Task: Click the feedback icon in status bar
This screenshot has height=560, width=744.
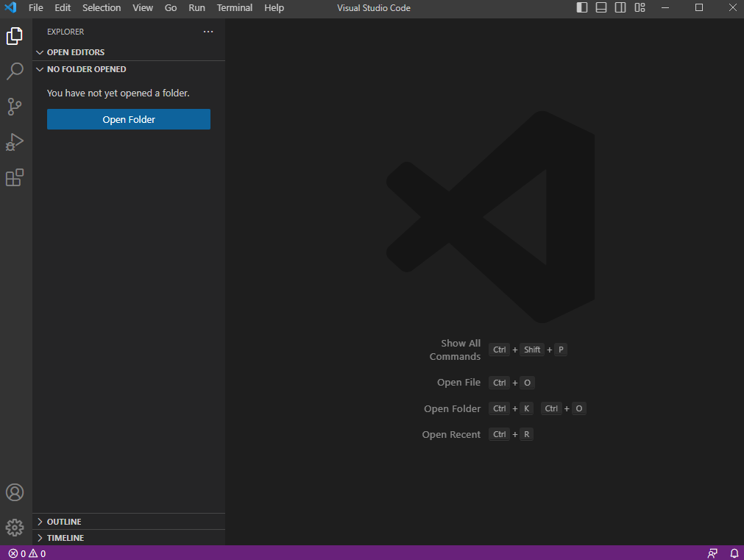Action: 712,553
